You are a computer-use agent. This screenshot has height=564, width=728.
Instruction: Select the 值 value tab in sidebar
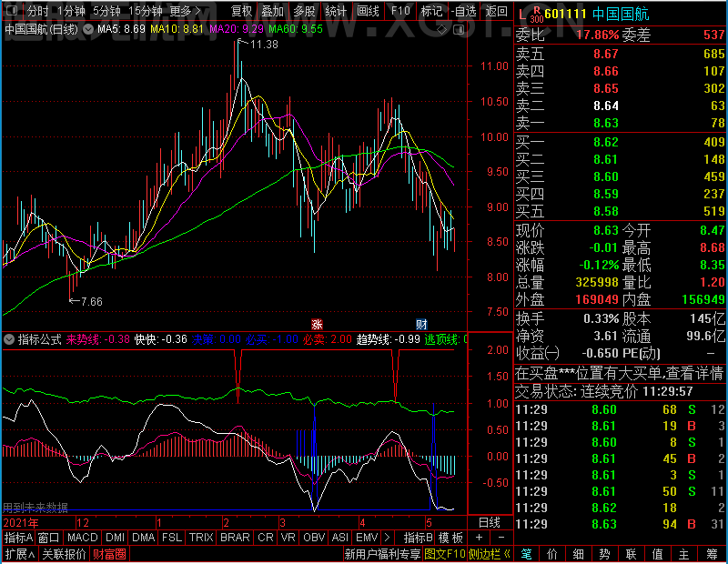tap(657, 554)
